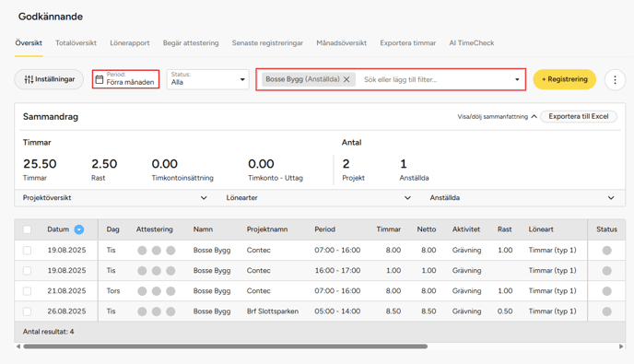
Task: Click the yellow + Registrering button
Action: pos(565,79)
